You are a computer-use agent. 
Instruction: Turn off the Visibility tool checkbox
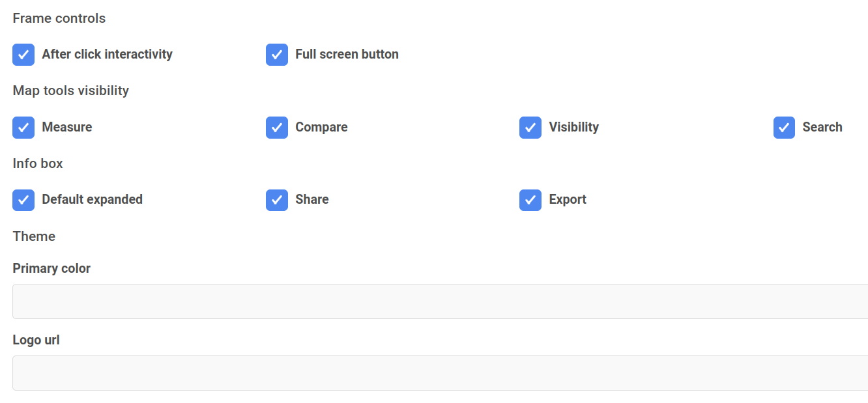click(530, 128)
